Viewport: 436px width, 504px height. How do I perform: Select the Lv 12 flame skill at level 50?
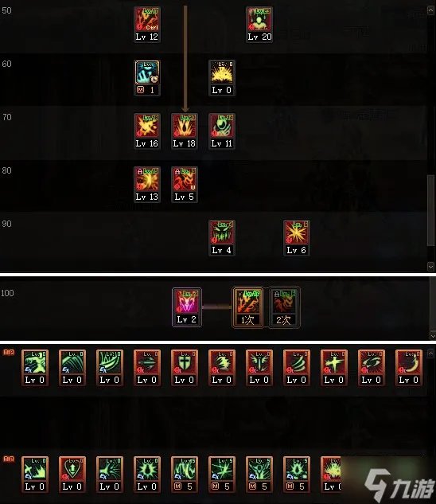click(147, 25)
